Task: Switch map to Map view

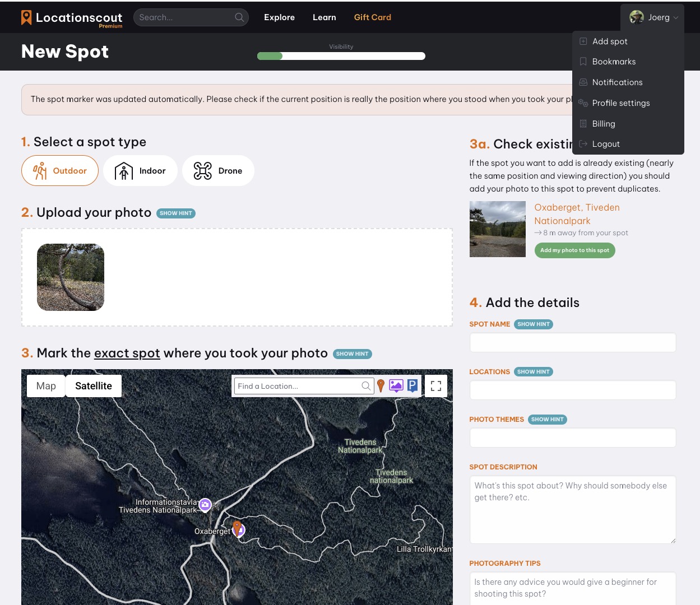Action: pos(46,386)
